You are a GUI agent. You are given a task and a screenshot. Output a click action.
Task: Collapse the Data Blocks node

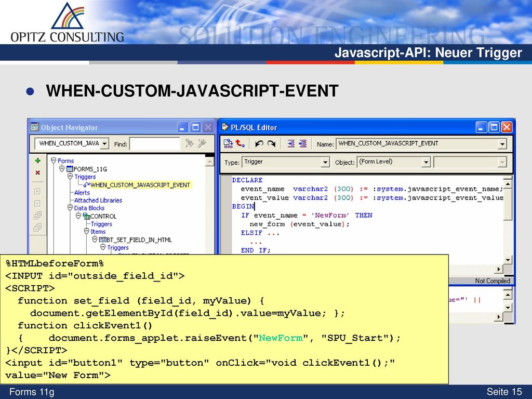[70, 208]
